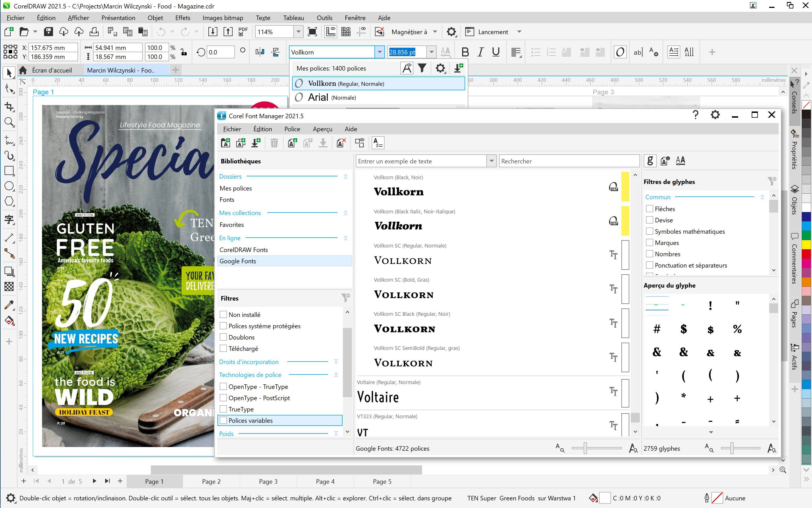Image resolution: width=812 pixels, height=508 pixels.
Task: Click Add folder icon in Font Manager toolbar
Action: (226, 143)
